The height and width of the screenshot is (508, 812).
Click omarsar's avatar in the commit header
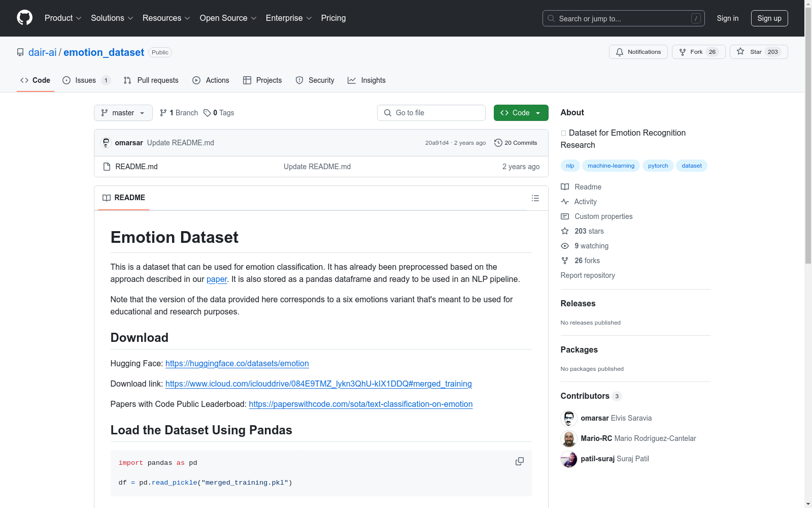pos(106,143)
